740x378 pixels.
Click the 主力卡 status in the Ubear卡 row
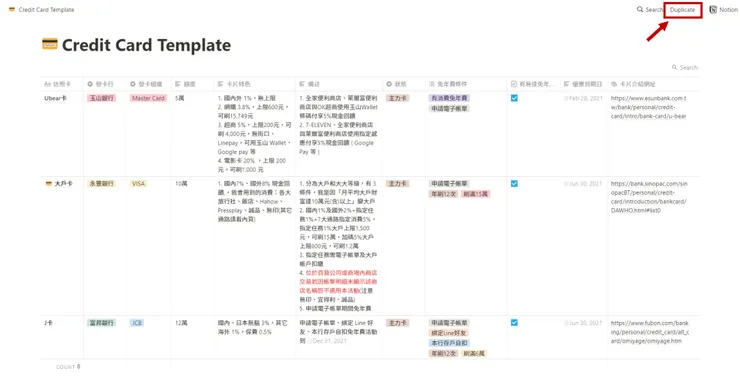coord(398,98)
